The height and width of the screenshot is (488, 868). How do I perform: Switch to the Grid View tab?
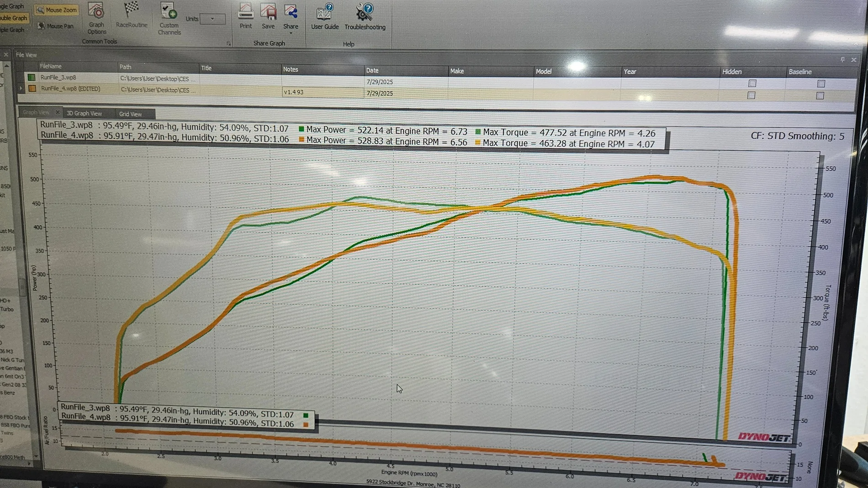click(131, 114)
